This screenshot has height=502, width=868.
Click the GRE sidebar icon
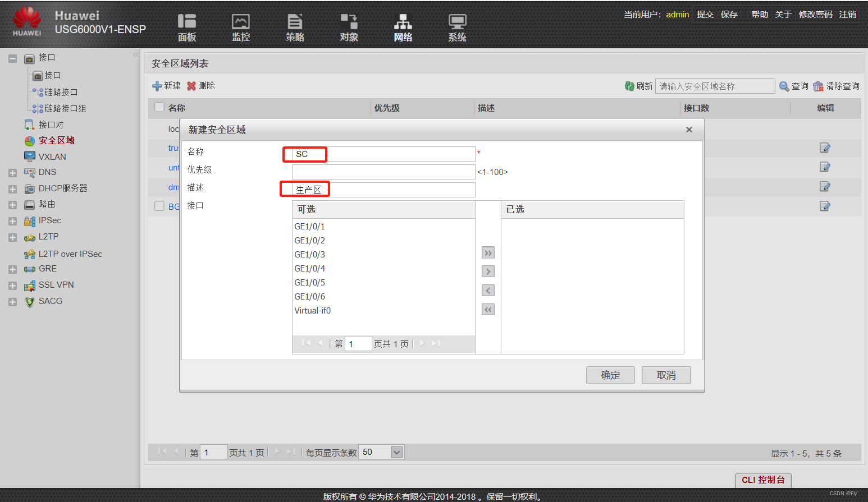click(x=30, y=269)
